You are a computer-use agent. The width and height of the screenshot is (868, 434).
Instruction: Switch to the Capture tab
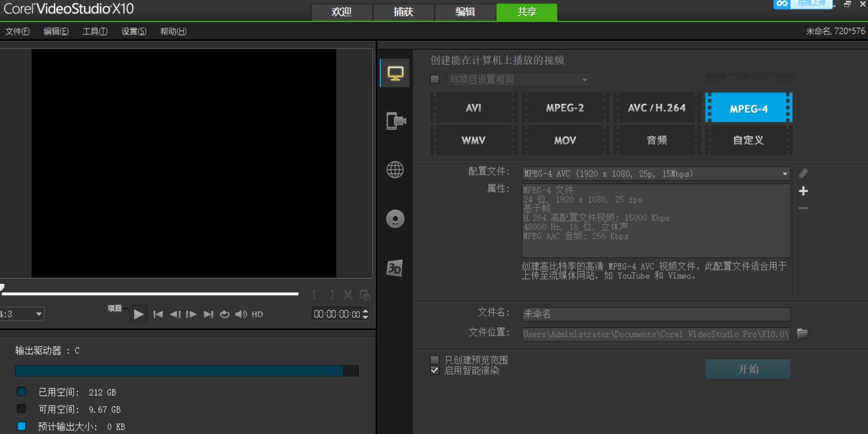pyautogui.click(x=404, y=12)
